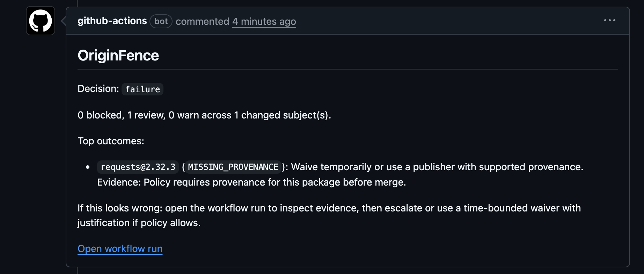Click the github-actions username

[x=112, y=21]
